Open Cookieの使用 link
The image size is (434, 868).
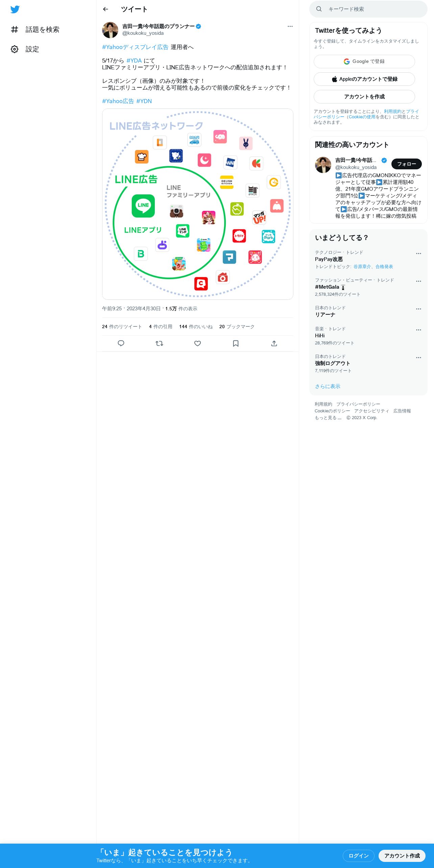tap(362, 117)
